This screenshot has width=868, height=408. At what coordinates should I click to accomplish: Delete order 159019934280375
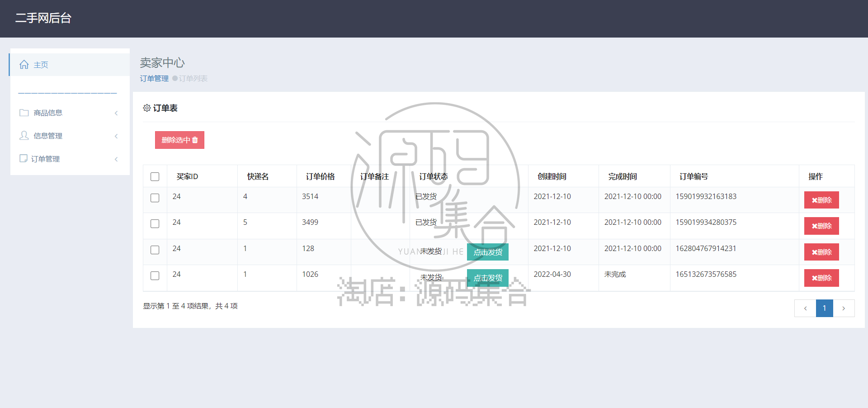click(821, 226)
